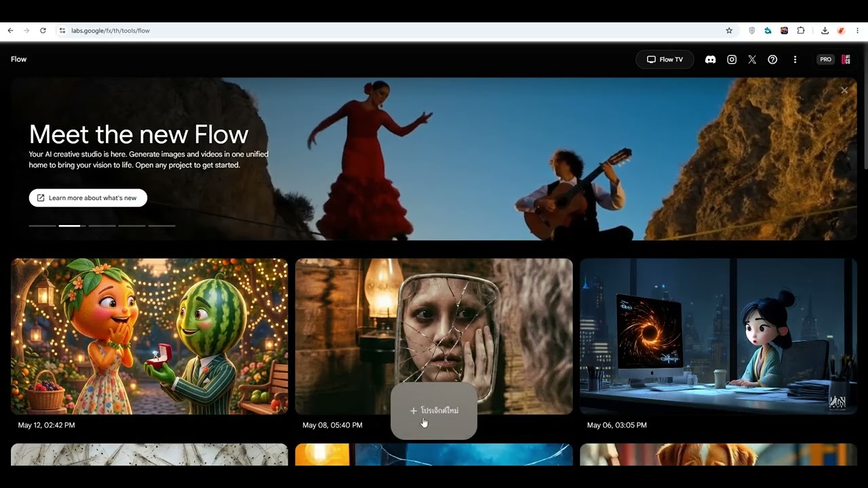Open browser downloads
868x488 pixels.
tap(825, 30)
